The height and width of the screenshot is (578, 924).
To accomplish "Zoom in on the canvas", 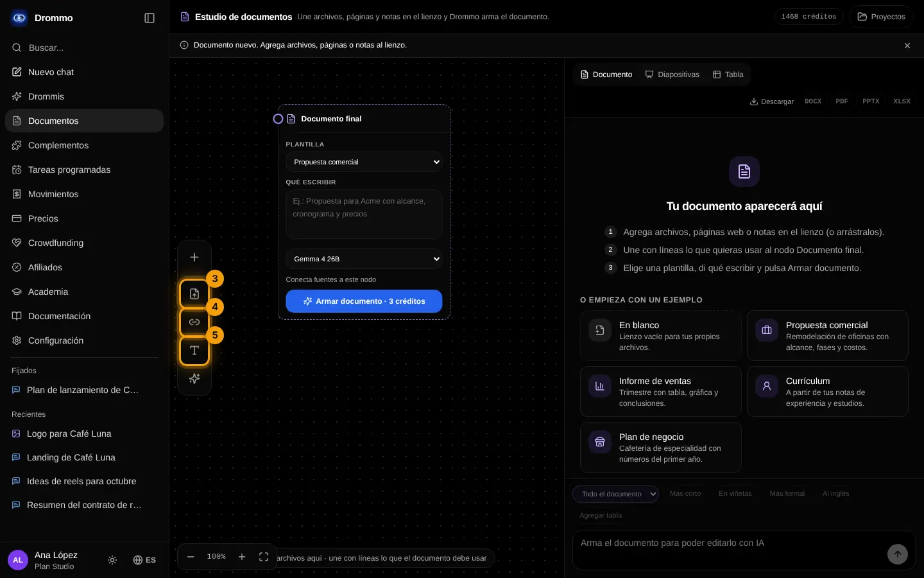I will pos(242,557).
